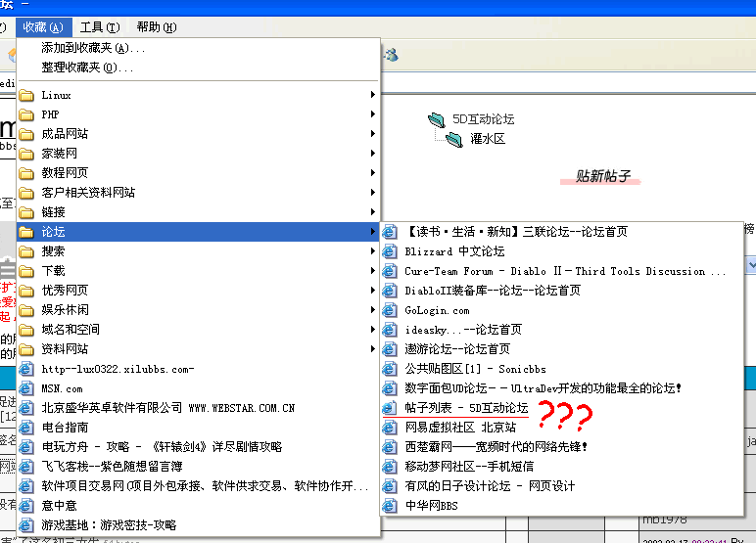Expand the 成品网站 submenu arrow
The image size is (756, 543).
point(373,134)
